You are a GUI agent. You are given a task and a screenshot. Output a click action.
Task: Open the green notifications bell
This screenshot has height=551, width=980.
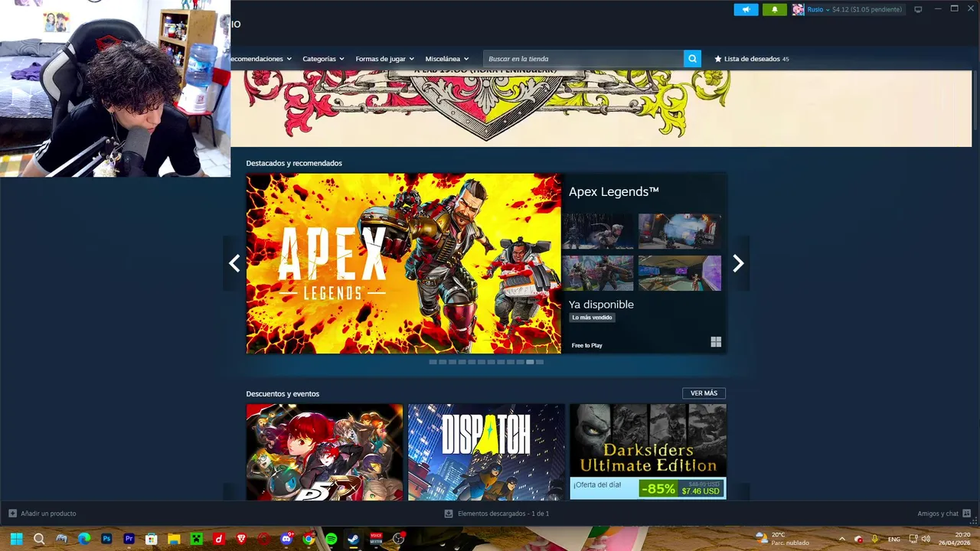tap(774, 10)
